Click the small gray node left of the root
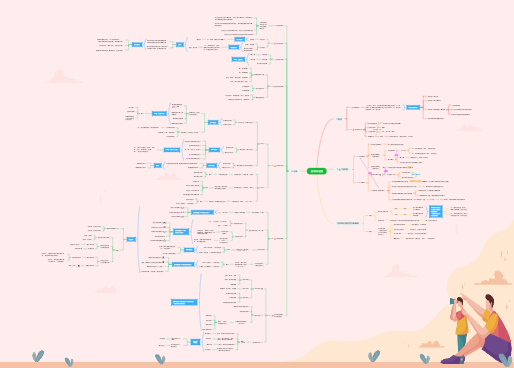Image resolution: width=514 pixels, height=368 pixels. [x=294, y=171]
